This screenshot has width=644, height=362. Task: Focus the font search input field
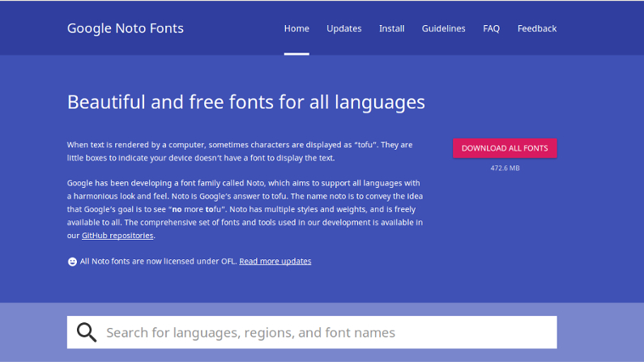click(312, 332)
